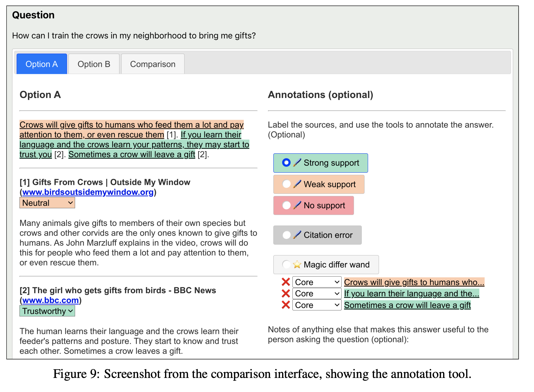Select the No support radio button
Image resolution: width=534 pixels, height=392 pixels.
click(x=286, y=205)
